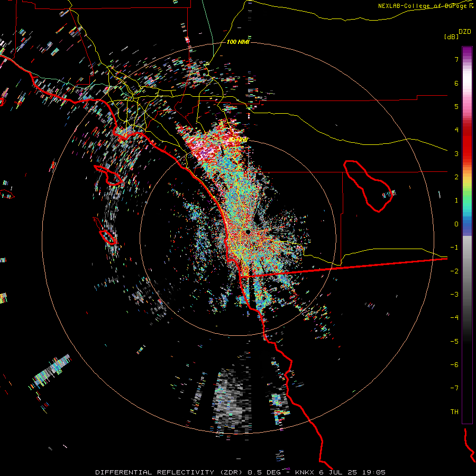Click the 100 NMI range ring label

click(x=238, y=42)
